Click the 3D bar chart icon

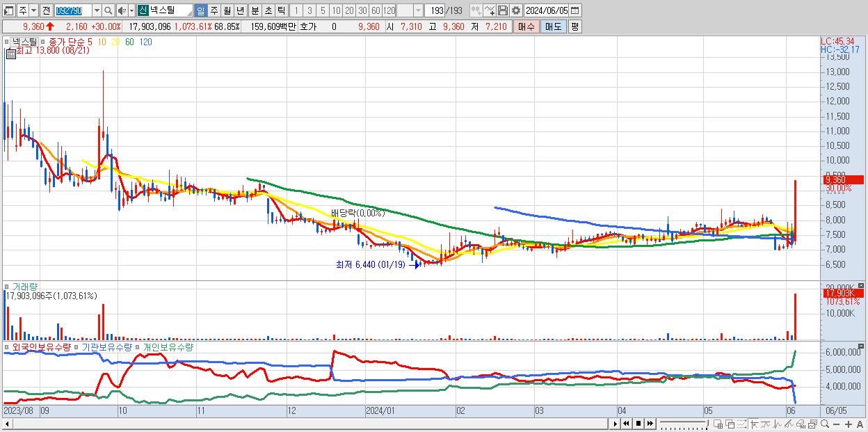[x=801, y=424]
